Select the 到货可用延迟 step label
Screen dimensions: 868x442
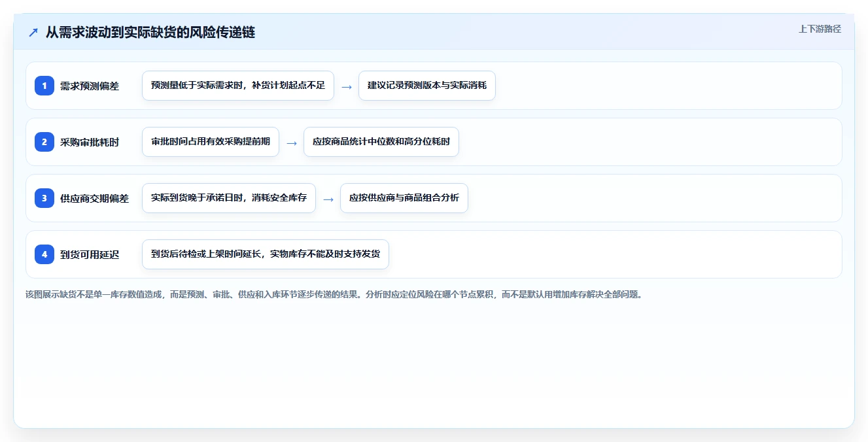(90, 254)
